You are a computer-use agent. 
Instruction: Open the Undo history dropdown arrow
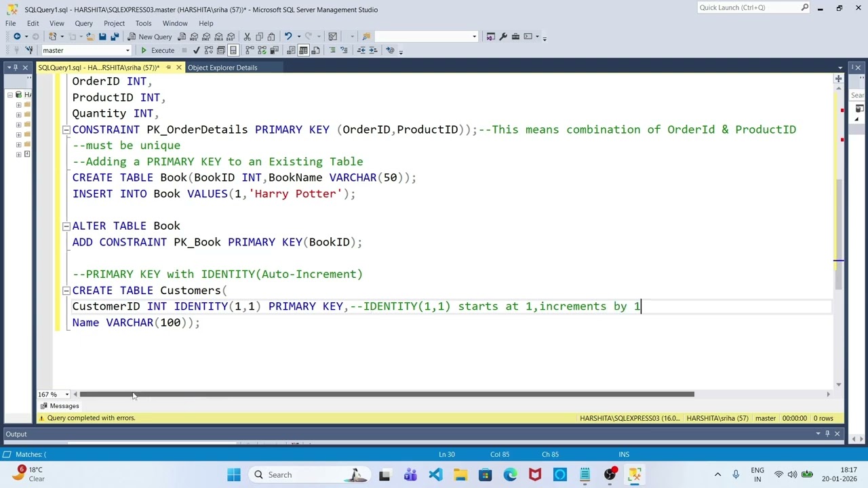coord(299,37)
